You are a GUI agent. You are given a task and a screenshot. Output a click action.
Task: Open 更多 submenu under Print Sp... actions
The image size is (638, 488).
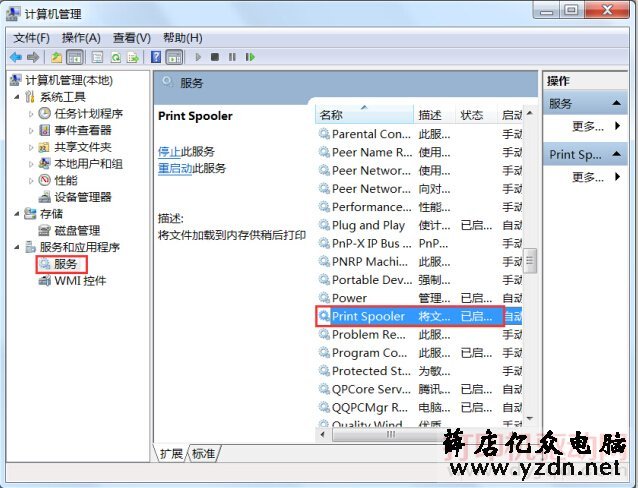tap(595, 177)
